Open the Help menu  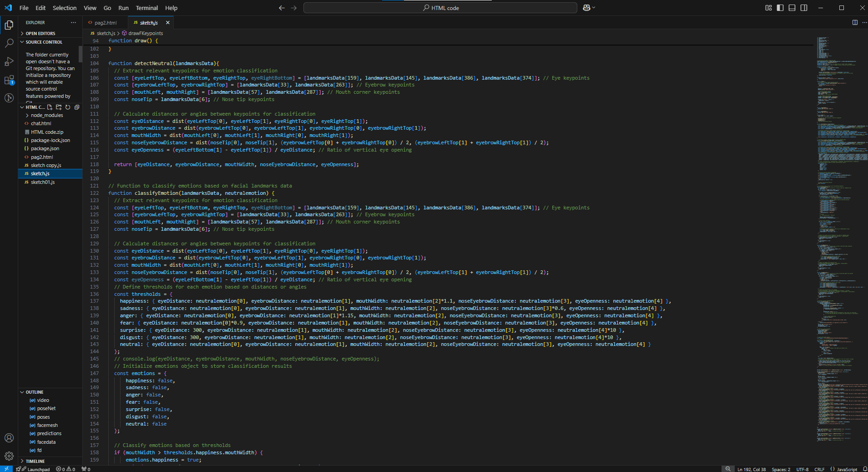click(x=172, y=8)
